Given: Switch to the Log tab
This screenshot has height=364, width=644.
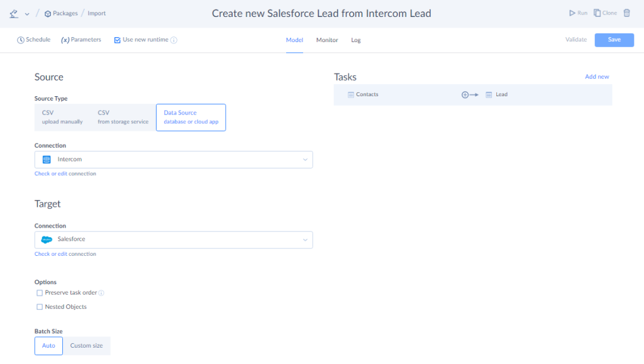Looking at the screenshot, I should [x=356, y=40].
